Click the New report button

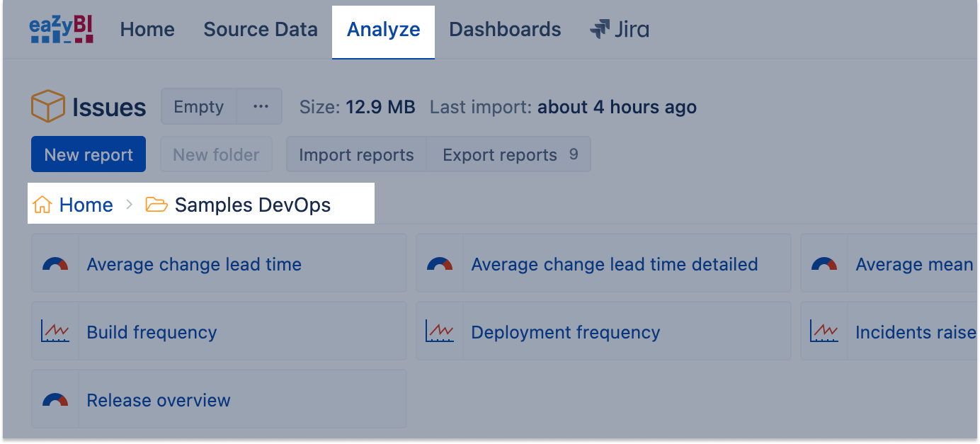(x=88, y=154)
